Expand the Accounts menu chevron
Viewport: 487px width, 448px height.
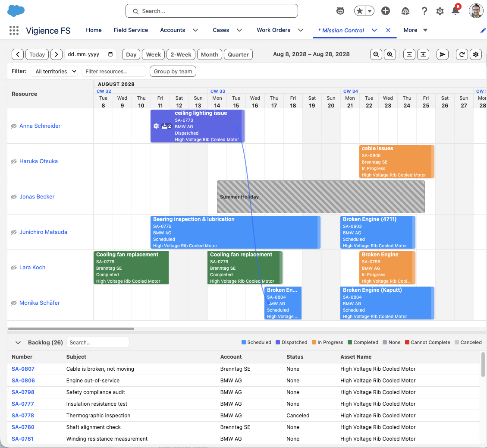(x=195, y=30)
